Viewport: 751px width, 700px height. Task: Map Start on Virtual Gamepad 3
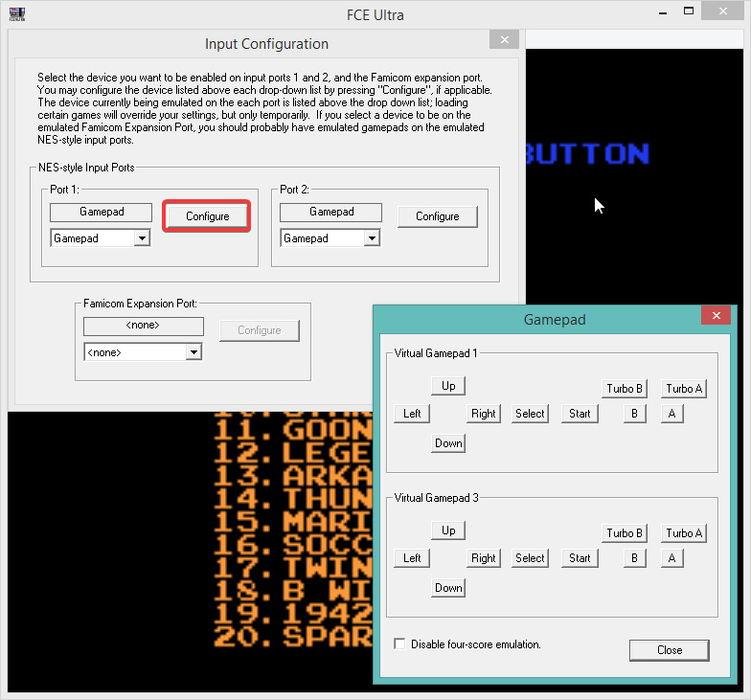coord(580,558)
